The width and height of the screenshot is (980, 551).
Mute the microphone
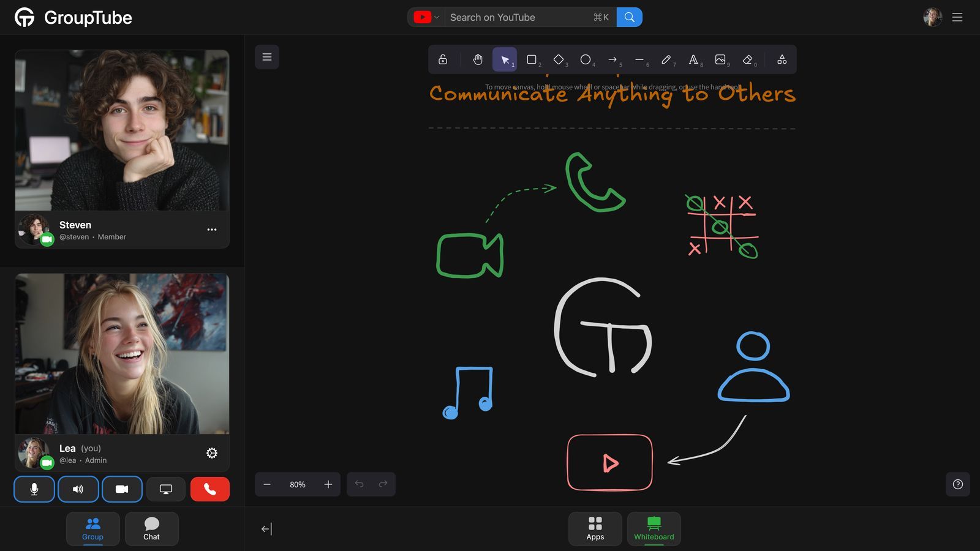tap(34, 489)
